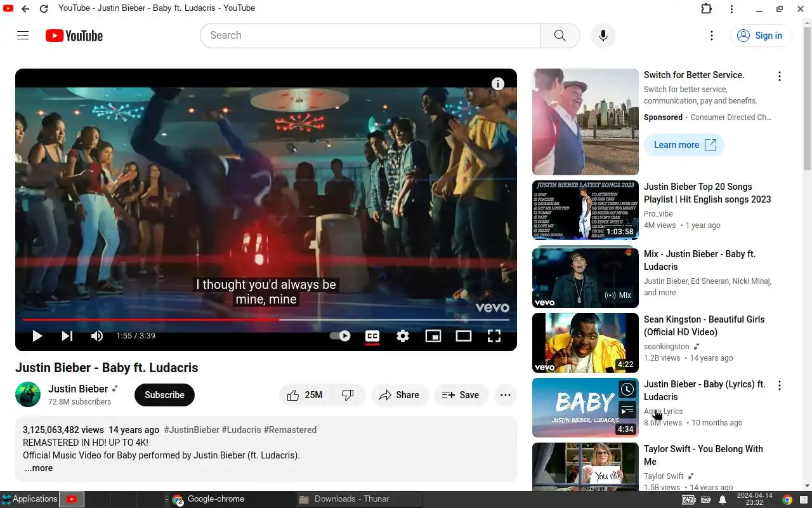The height and width of the screenshot is (508, 812).
Task: Mute the video volume speaker
Action: click(x=97, y=336)
